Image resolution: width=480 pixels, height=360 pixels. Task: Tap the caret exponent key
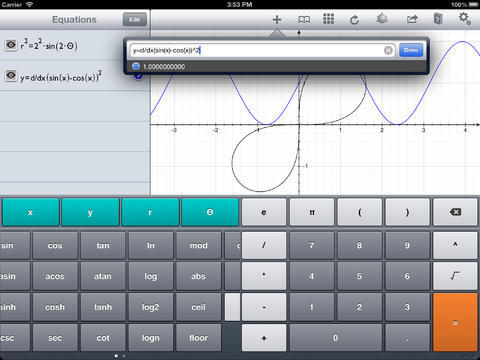pos(455,245)
